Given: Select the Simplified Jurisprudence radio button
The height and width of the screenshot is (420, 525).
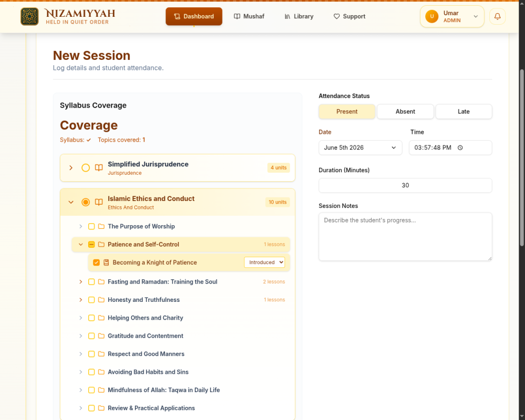Looking at the screenshot, I should coord(86,168).
